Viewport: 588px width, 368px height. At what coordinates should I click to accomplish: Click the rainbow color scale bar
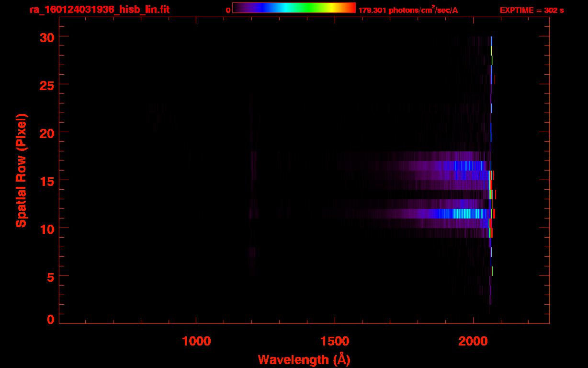coord(294,8)
